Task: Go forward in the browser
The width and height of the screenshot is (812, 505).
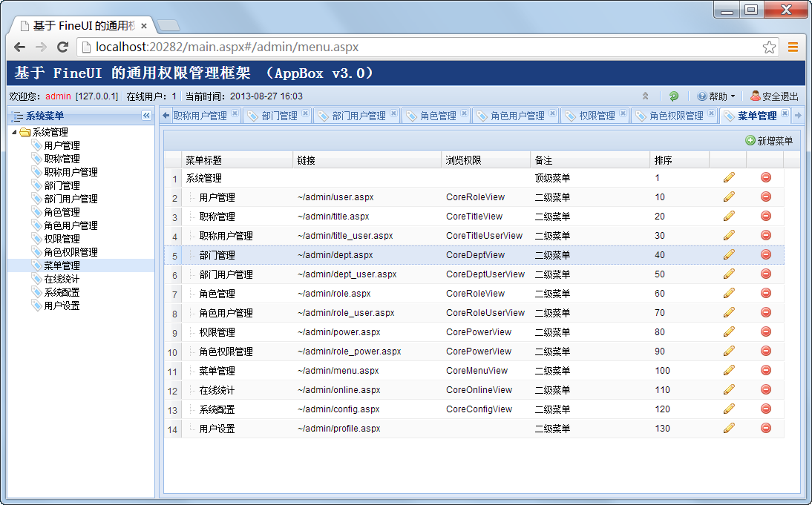Action: click(x=41, y=47)
